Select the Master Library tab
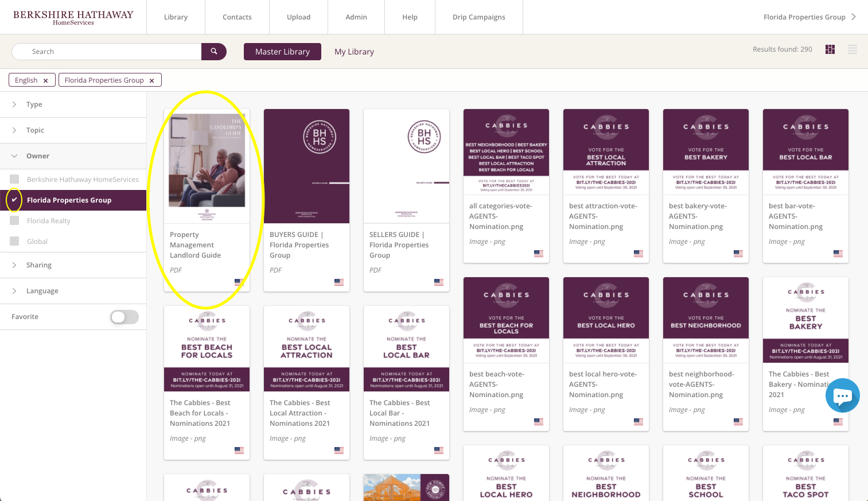Viewport: 868px width, 501px height. (x=282, y=52)
